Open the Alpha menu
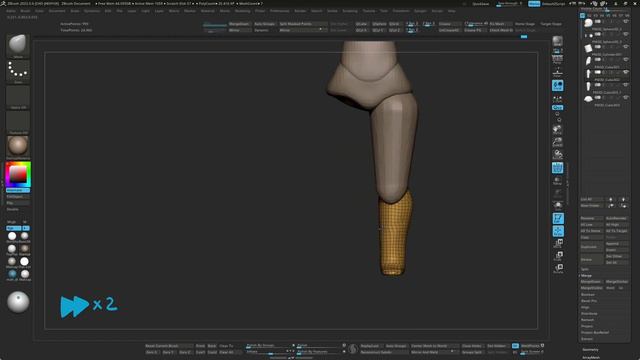Viewport: 640px width, 360px height. (11, 11)
